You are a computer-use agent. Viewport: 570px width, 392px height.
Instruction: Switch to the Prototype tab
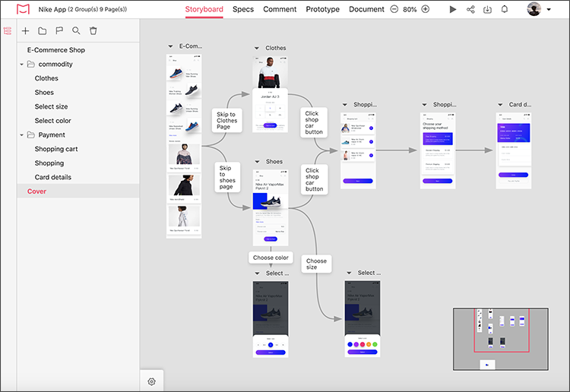coord(322,9)
